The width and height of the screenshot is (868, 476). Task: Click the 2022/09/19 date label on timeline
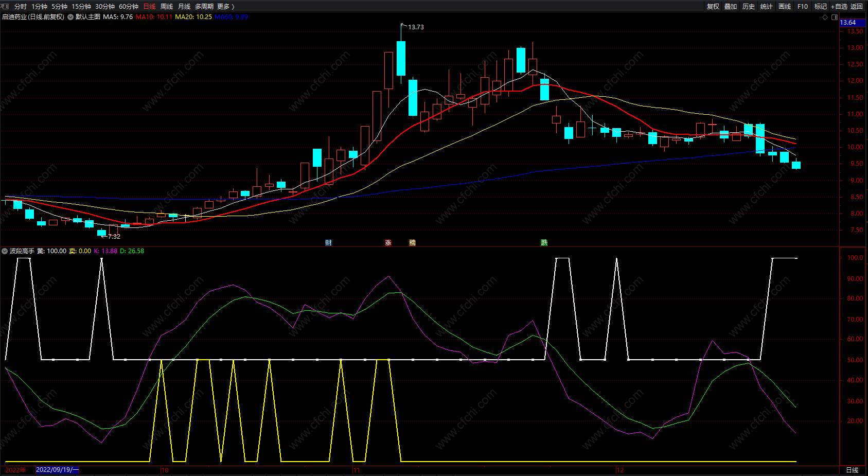(x=57, y=470)
